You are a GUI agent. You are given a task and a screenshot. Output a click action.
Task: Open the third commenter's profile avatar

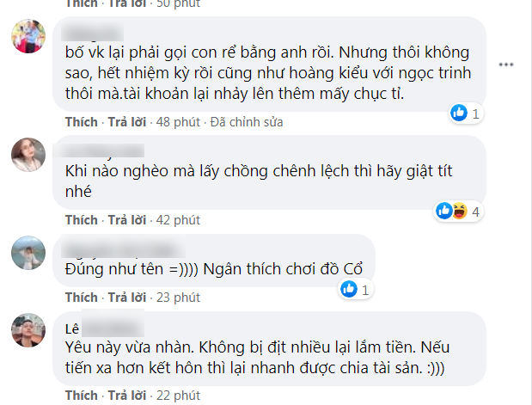click(x=28, y=252)
